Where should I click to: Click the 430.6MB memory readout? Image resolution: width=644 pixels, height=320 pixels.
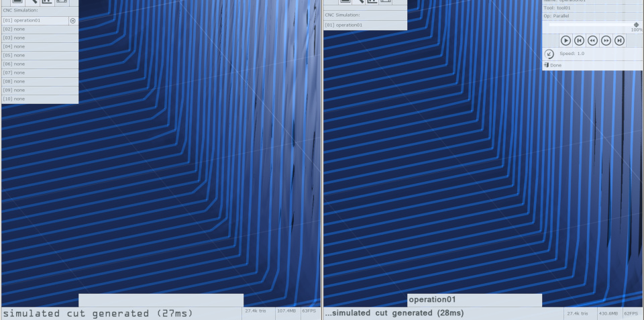(x=608, y=313)
